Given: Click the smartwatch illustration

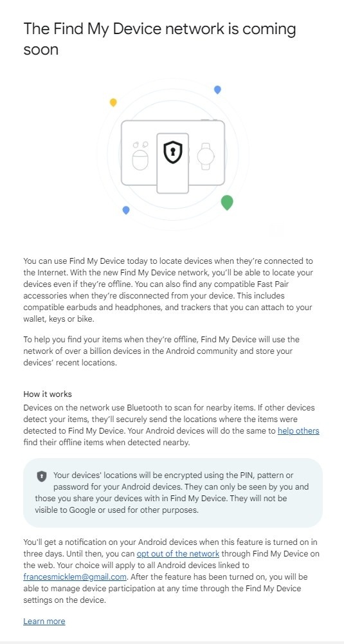Looking at the screenshot, I should coord(205,156).
